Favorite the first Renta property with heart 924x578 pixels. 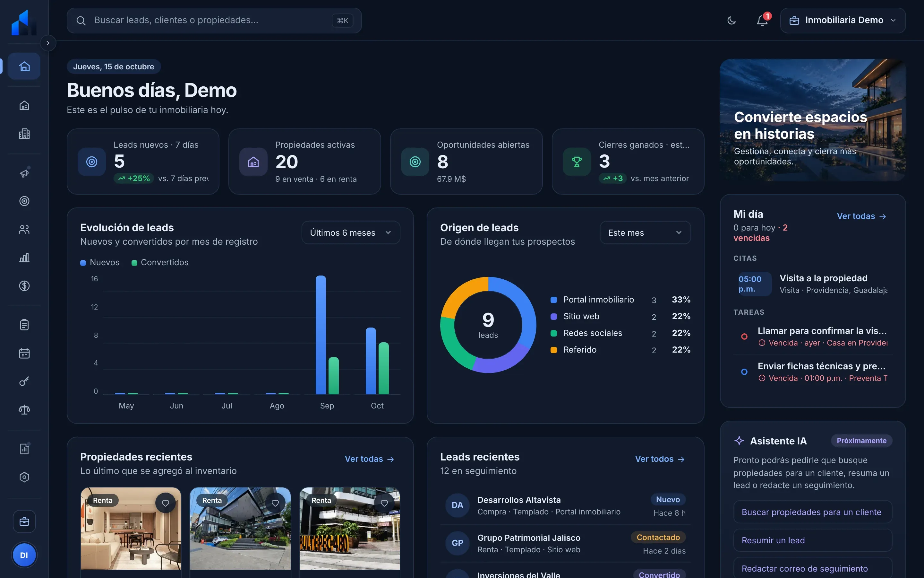coord(165,503)
